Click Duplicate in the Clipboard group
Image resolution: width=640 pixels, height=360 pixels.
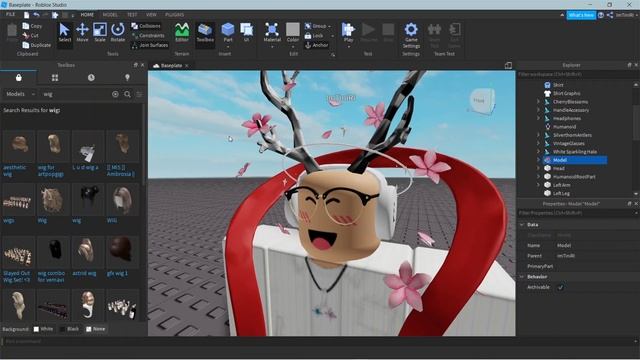pos(37,45)
